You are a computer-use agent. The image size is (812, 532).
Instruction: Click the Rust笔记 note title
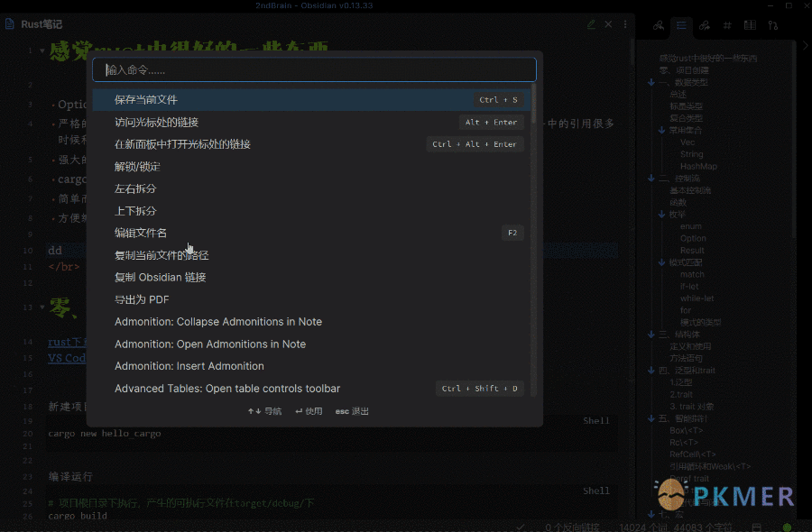42,24
